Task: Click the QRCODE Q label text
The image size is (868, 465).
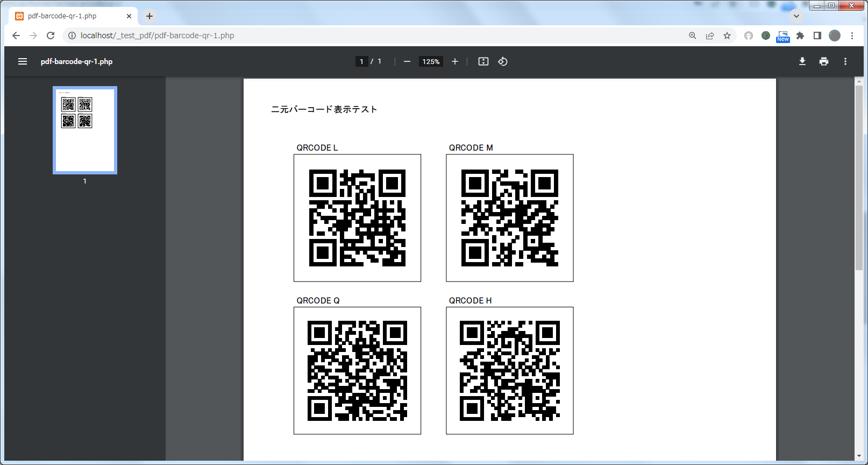Action: [x=318, y=300]
